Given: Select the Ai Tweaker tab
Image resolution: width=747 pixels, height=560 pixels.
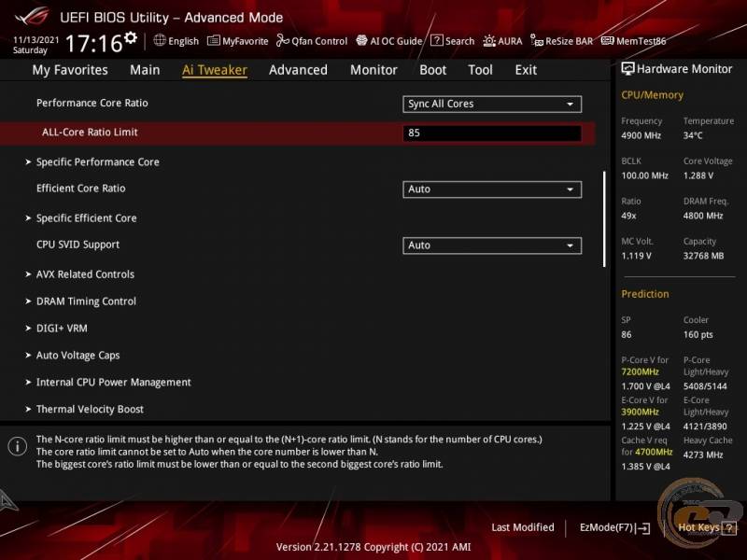Looking at the screenshot, I should coord(215,70).
